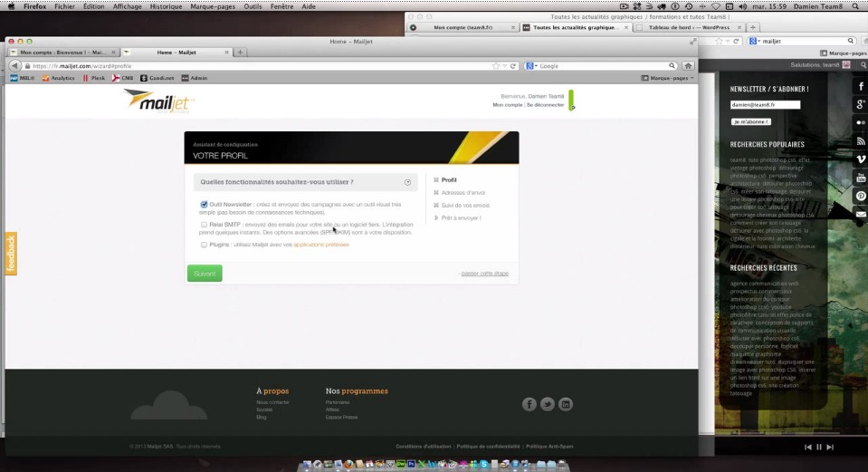
Task: Open the Apple menu
Action: pos(11,6)
